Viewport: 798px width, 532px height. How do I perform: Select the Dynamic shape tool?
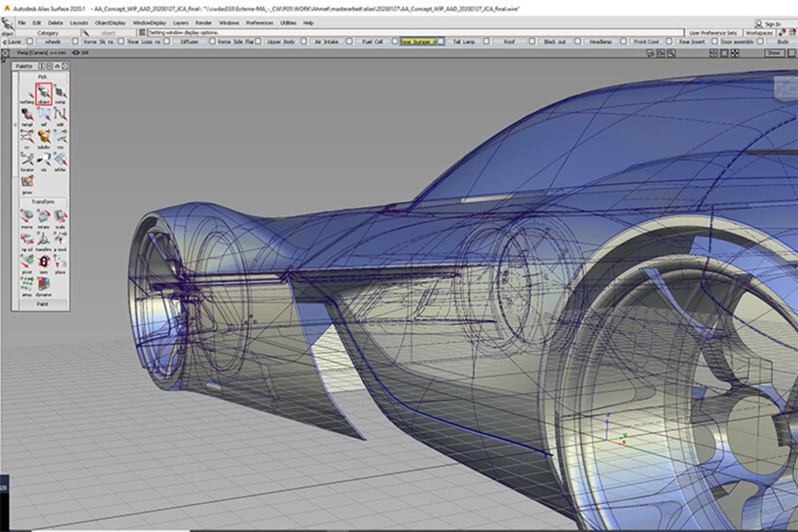pos(43,287)
